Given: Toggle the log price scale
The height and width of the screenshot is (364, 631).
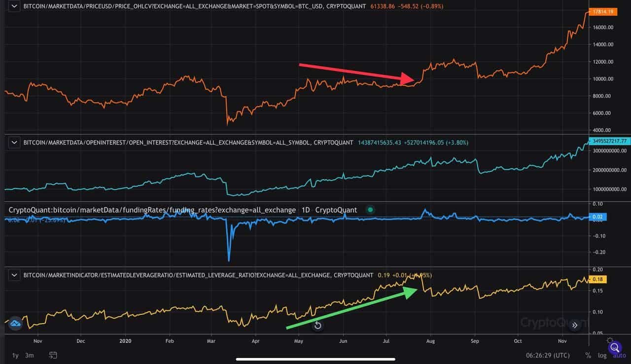Looking at the screenshot, I should pos(602,355).
